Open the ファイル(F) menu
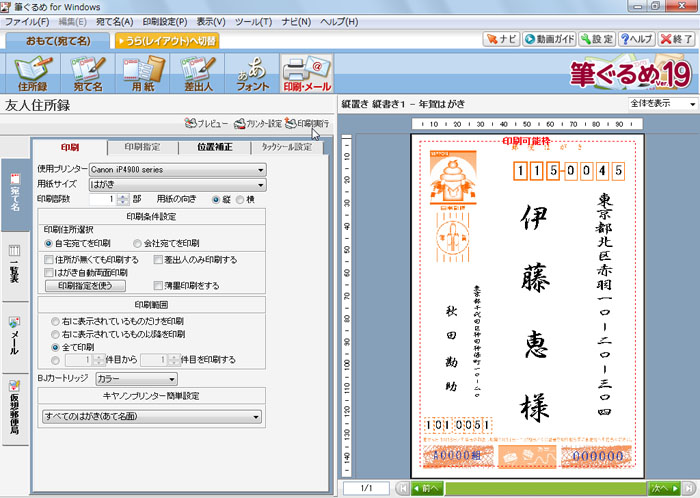Viewport: 700px width, 498px height. (x=27, y=22)
